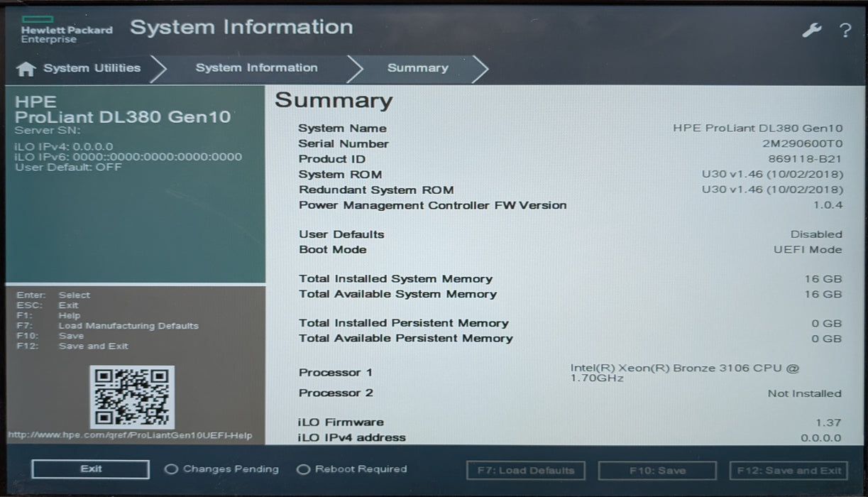This screenshot has height=497, width=868.
Task: Click the home icon beside System Utilities
Action: click(x=26, y=69)
